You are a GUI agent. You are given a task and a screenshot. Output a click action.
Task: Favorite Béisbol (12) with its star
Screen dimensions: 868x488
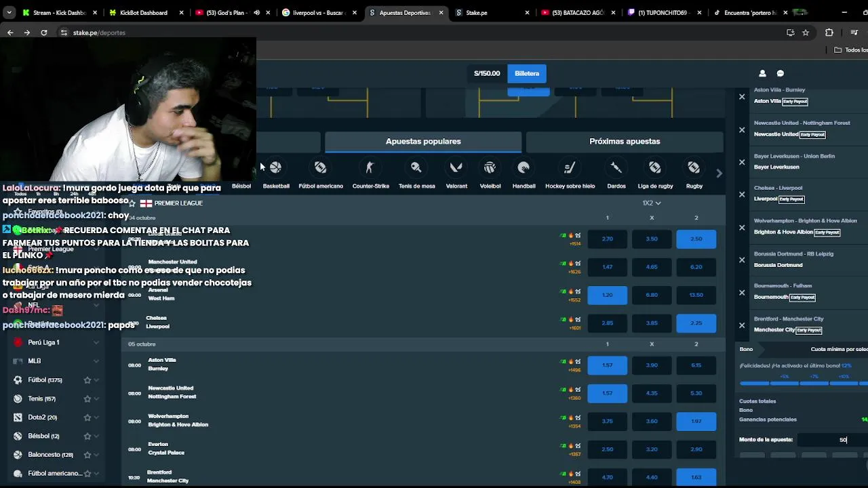(x=87, y=436)
